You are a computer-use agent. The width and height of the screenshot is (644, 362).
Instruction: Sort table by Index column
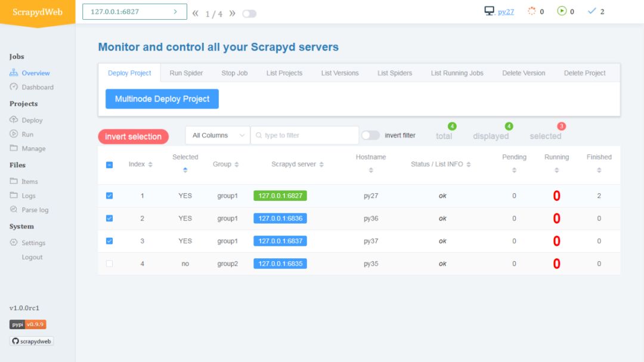point(150,165)
